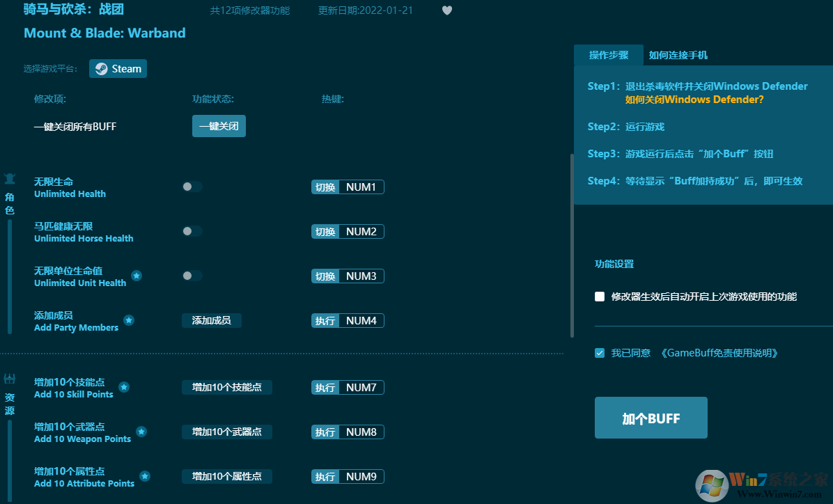Click the large 加个BUFF button
833x504 pixels.
(x=651, y=418)
